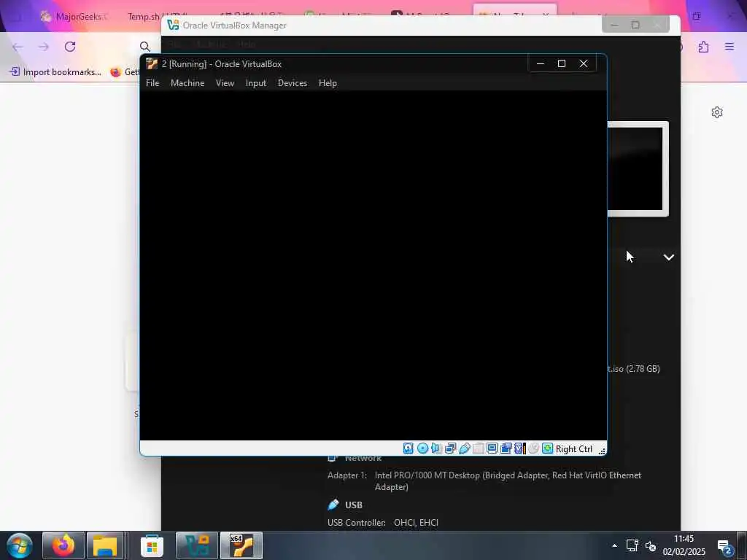Click recording indicator in VM status bar
Screen dimensions: 747x560
click(506, 448)
